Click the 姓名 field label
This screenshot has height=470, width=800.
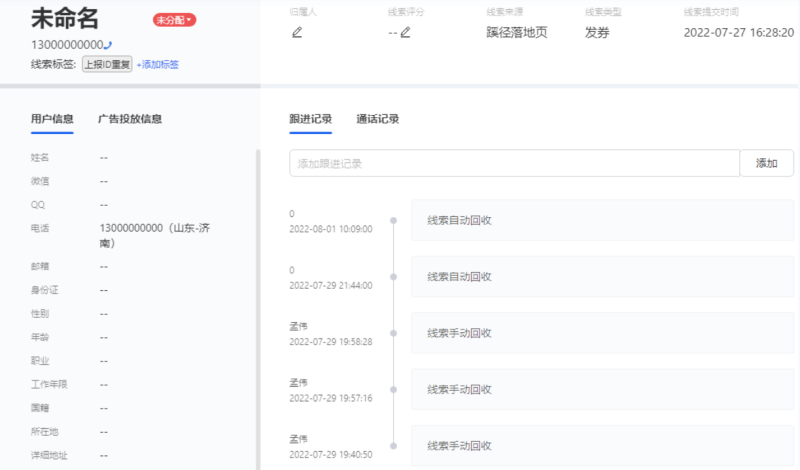click(x=40, y=158)
